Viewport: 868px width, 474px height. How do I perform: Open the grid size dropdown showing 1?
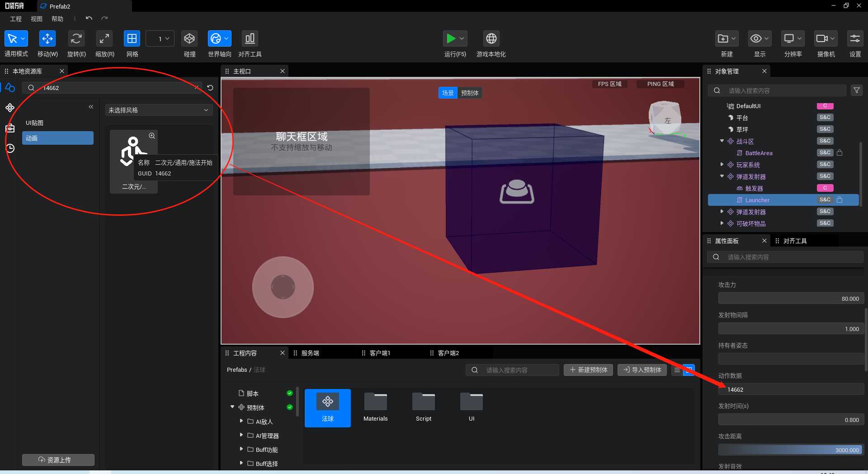[160, 39]
